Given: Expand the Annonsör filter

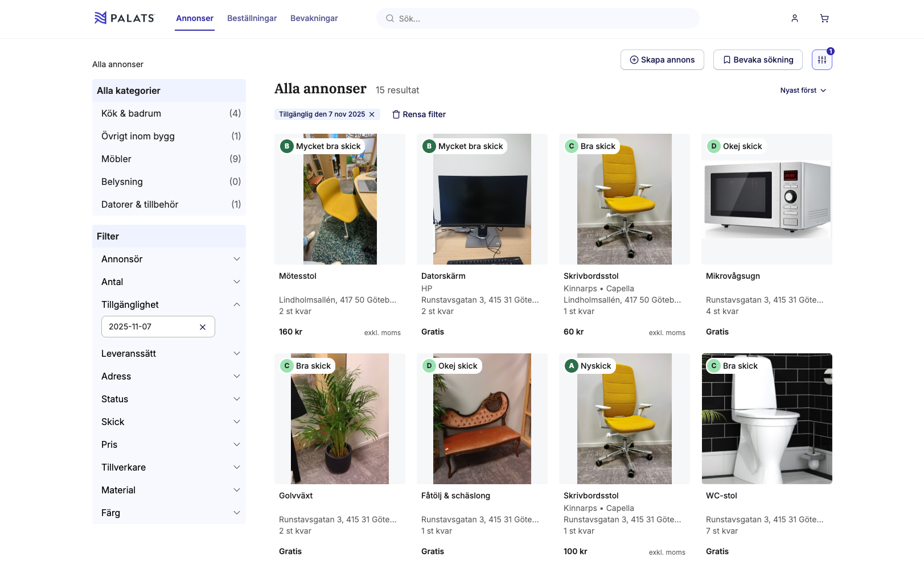Looking at the screenshot, I should [237, 259].
